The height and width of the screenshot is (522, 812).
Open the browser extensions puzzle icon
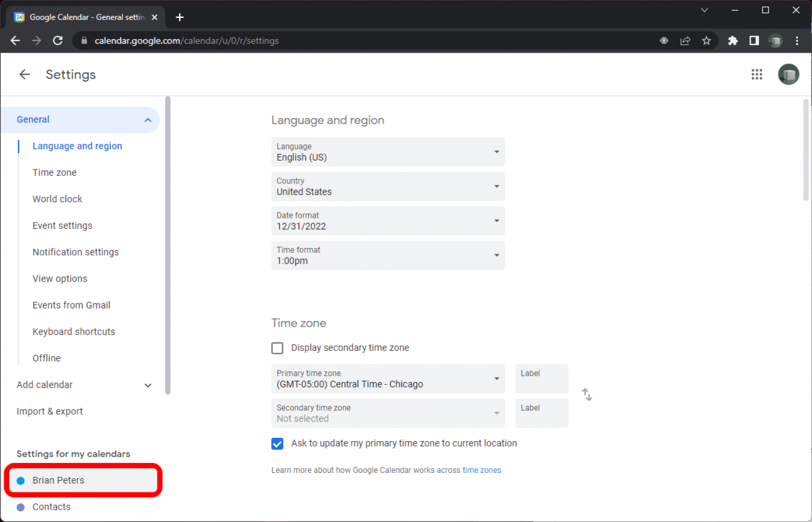[x=733, y=41]
